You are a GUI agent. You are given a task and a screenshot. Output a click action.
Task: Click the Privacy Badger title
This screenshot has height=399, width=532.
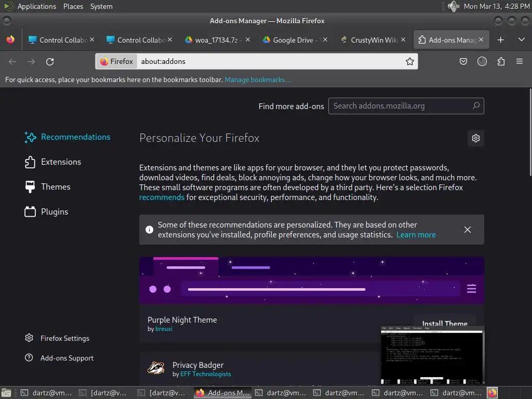tap(198, 365)
